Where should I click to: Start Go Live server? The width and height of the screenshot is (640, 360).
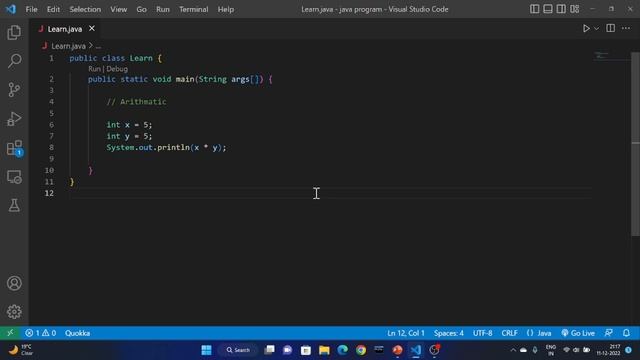click(x=578, y=333)
